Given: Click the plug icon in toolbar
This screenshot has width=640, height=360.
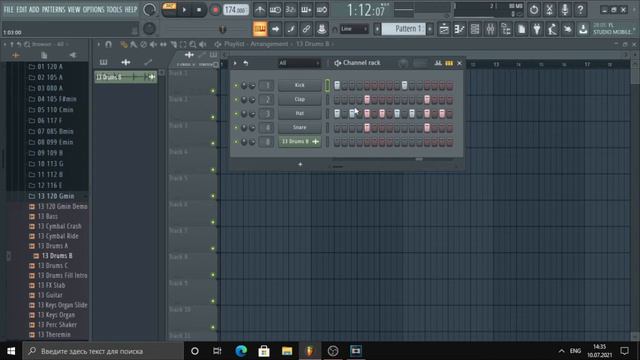Looking at the screenshot, I should coord(537,29).
